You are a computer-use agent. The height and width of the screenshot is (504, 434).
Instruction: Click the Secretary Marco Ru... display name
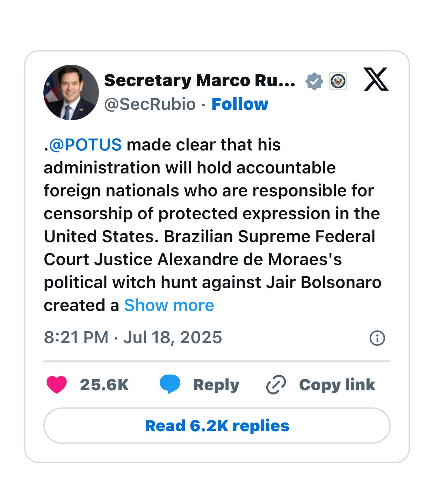[x=200, y=81]
